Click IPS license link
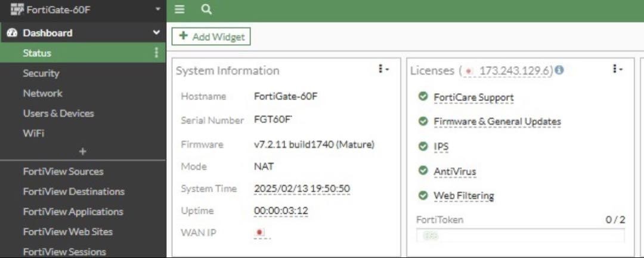The width and height of the screenshot is (644, 258). (441, 146)
